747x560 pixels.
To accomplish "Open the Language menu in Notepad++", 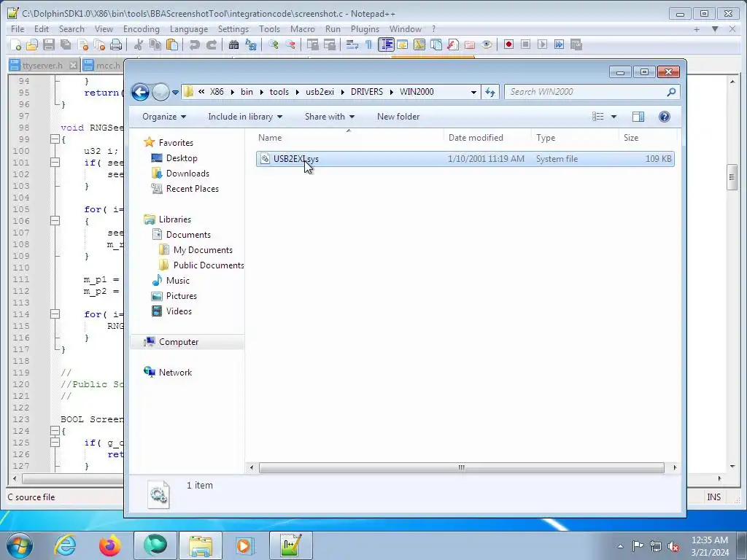I will click(x=189, y=29).
